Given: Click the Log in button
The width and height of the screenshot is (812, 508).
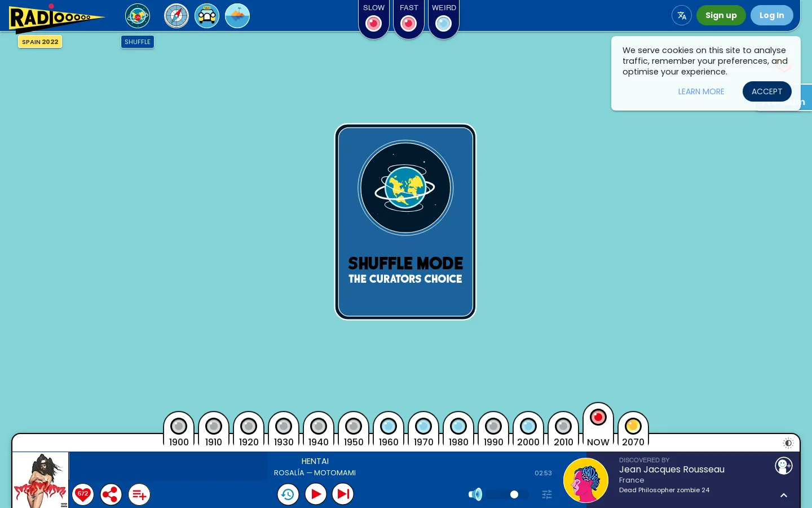Looking at the screenshot, I should (x=772, y=15).
